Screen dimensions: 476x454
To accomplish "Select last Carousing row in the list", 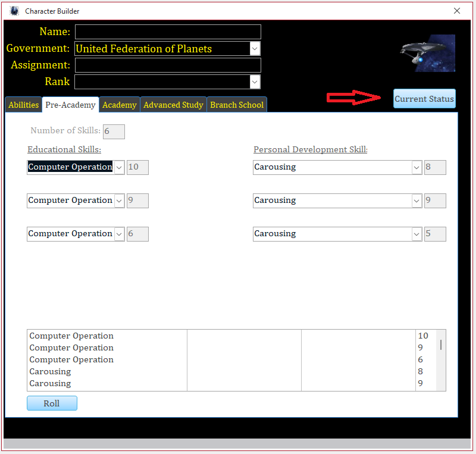I will click(x=231, y=383).
